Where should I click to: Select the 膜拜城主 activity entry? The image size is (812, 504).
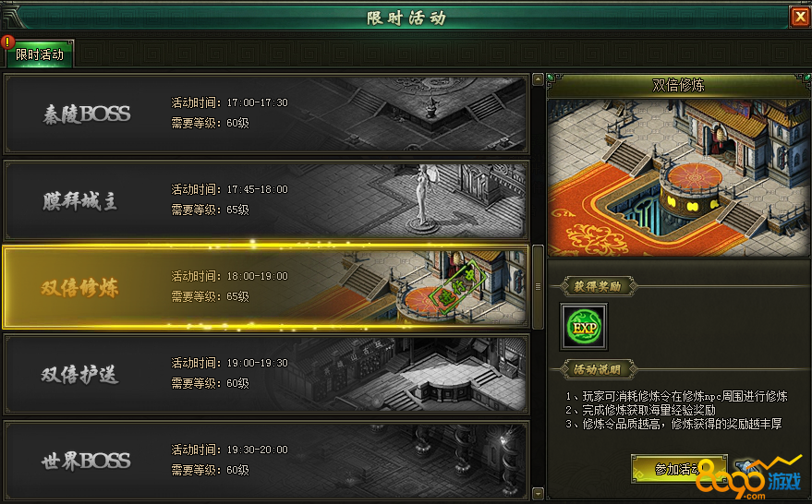point(266,201)
